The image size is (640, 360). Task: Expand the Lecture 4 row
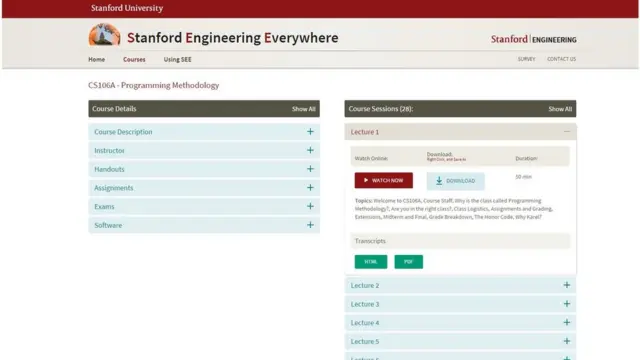tap(460, 322)
